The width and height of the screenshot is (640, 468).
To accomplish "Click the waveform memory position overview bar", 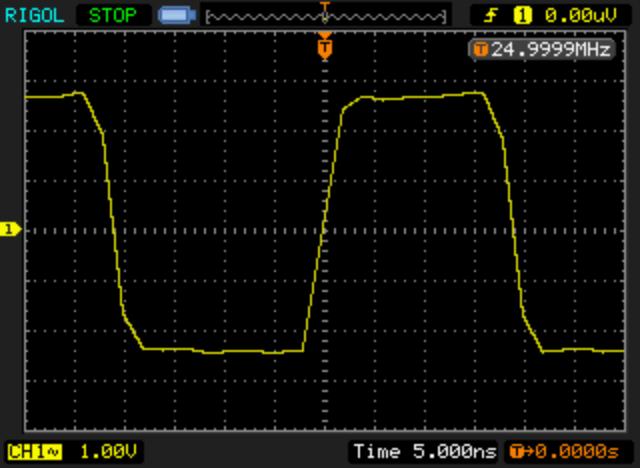I will pos(326,17).
